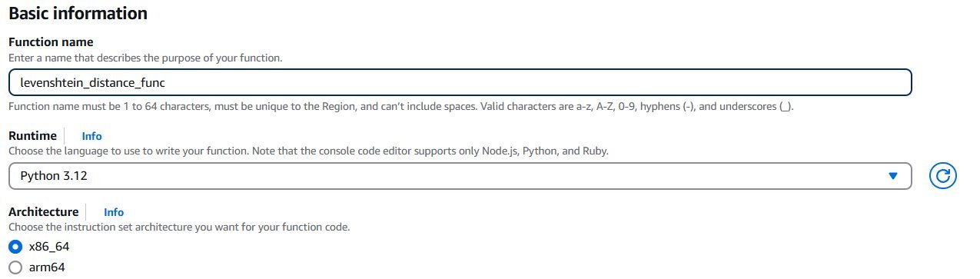
Task: Click the 'Choose the language' description text
Action: click(x=308, y=151)
